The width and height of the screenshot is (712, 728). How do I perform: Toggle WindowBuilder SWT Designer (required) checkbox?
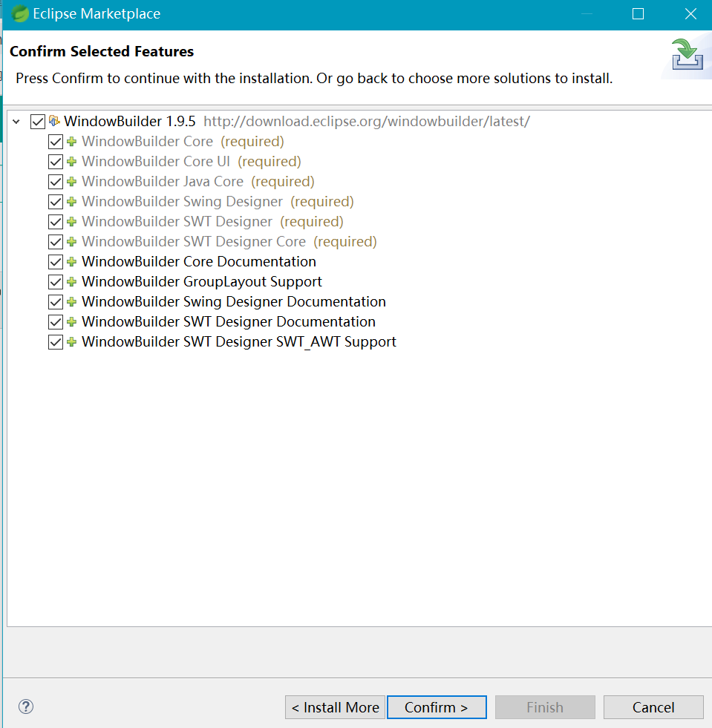[56, 221]
